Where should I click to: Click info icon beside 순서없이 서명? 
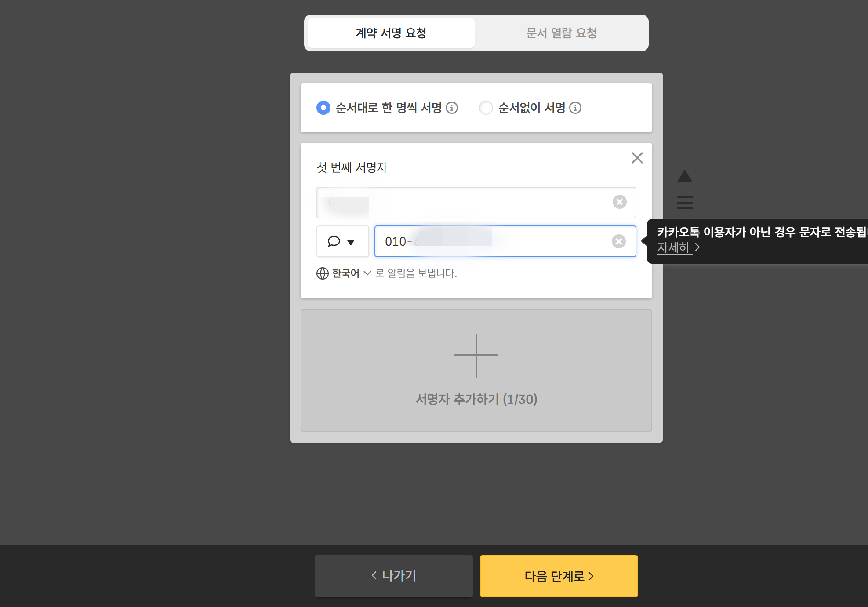[x=575, y=108]
